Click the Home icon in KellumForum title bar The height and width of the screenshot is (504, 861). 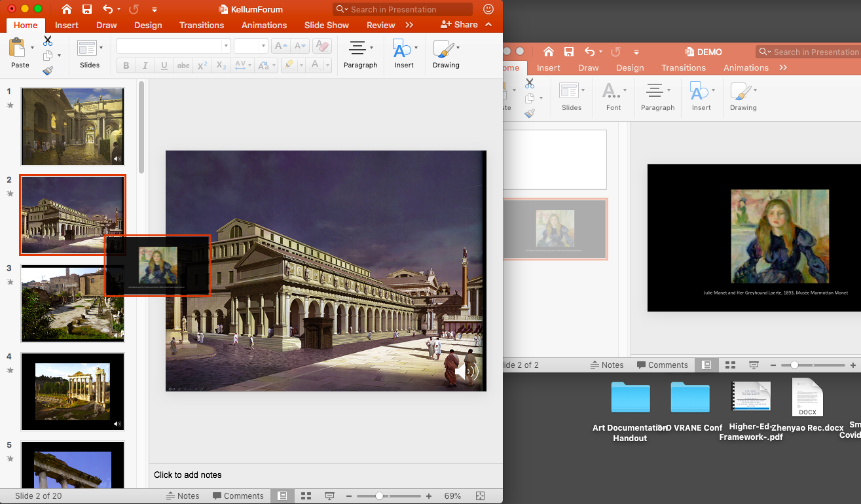(66, 9)
